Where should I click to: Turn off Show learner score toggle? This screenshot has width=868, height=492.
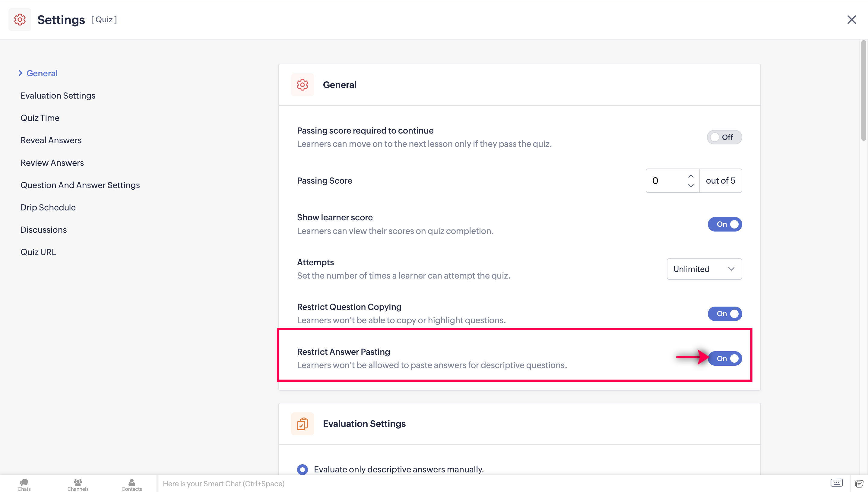point(725,224)
